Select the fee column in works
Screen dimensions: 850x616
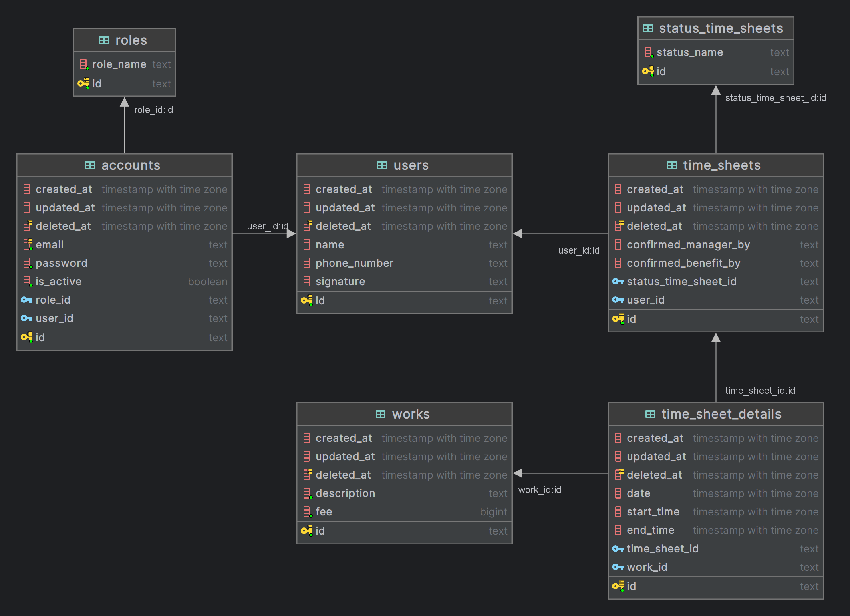click(x=324, y=512)
